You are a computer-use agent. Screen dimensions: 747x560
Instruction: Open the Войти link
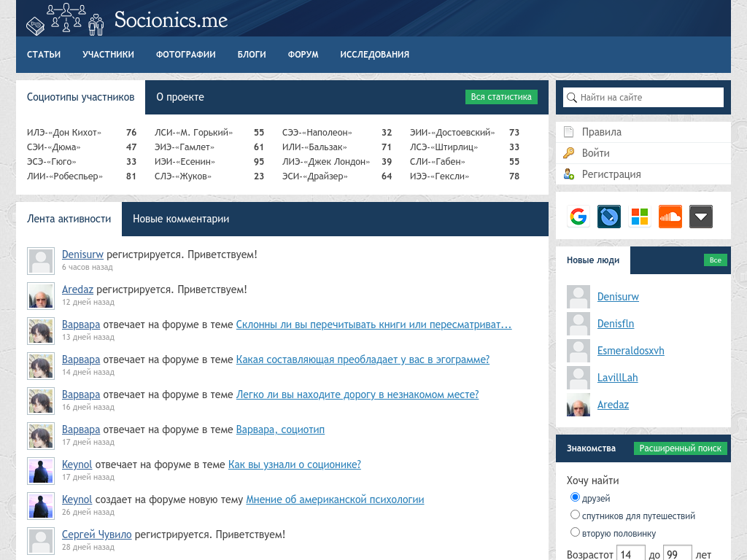pos(595,153)
